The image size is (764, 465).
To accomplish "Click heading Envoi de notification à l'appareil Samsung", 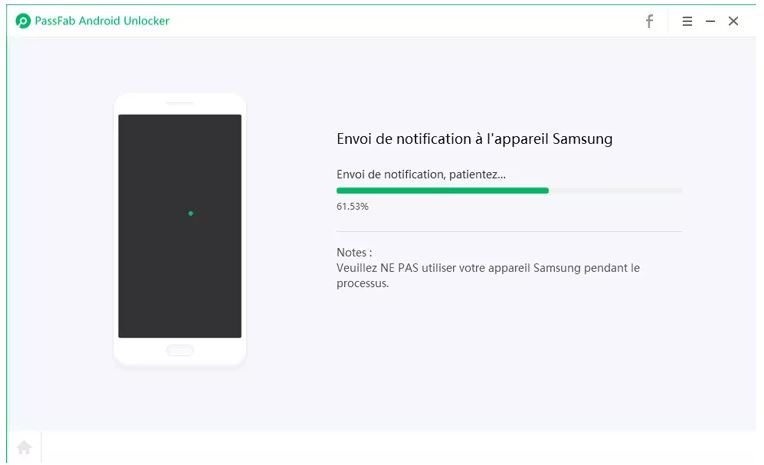I will (x=475, y=139).
